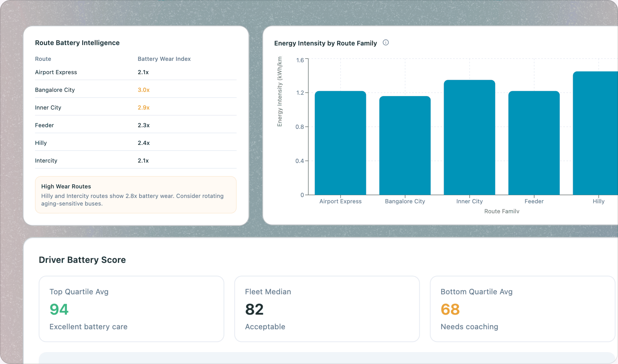618x364 pixels.
Task: Select the Airport Express route name
Action: pos(56,72)
